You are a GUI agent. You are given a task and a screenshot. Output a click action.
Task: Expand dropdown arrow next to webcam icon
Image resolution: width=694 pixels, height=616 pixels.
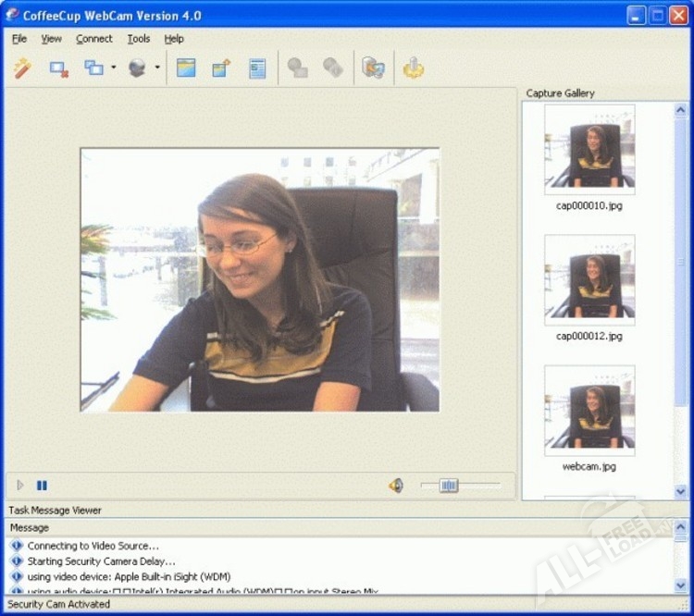point(157,68)
